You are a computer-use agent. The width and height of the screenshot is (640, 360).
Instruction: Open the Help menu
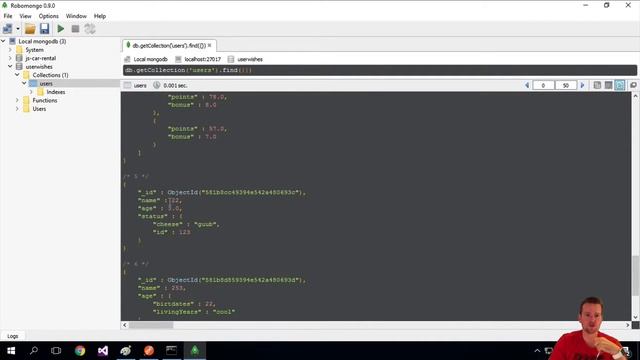(100, 16)
